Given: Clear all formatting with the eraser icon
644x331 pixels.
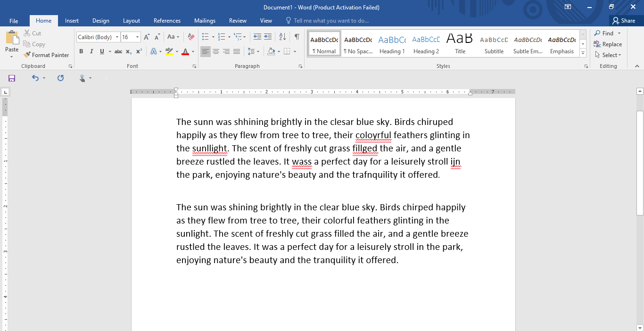Looking at the screenshot, I should pos(191,37).
